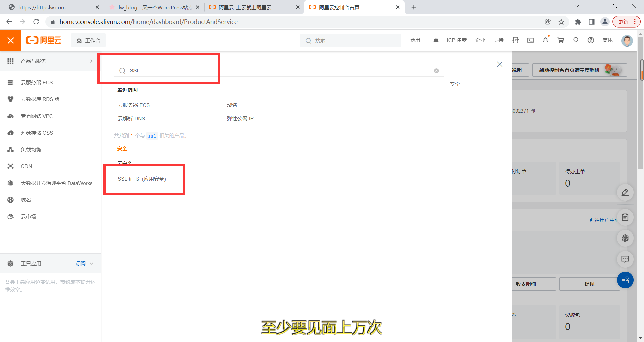
Task: Open the floating chat message icon
Action: click(625, 259)
